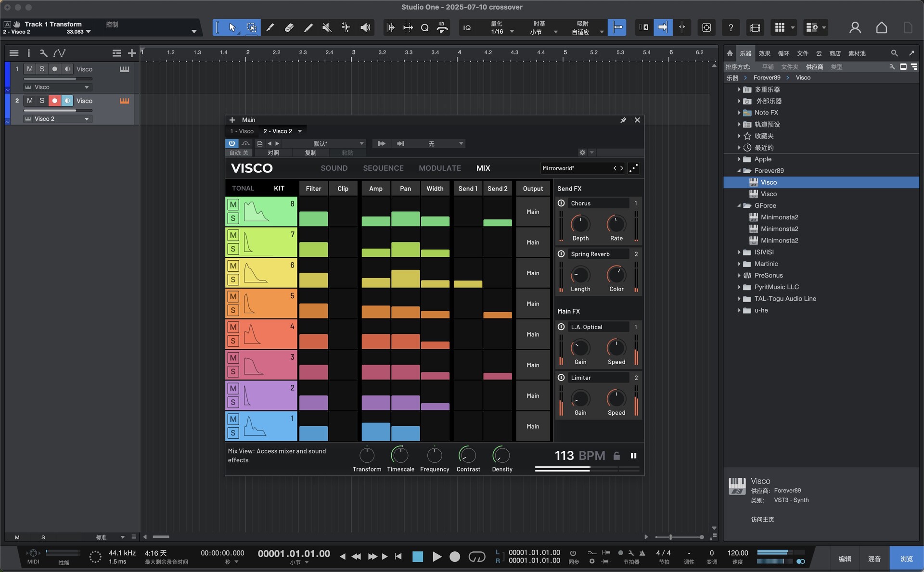Open track inspector info icon
This screenshot has height=572, width=924.
(x=28, y=53)
